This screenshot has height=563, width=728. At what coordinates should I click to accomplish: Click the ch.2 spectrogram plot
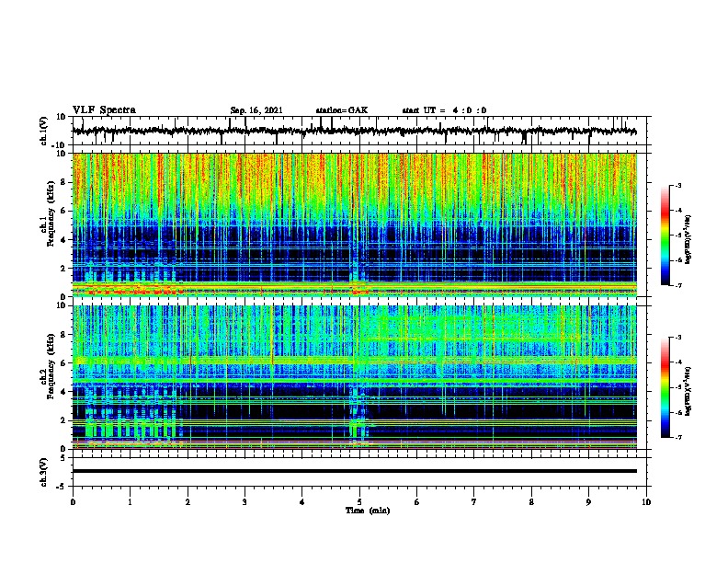coord(355,377)
